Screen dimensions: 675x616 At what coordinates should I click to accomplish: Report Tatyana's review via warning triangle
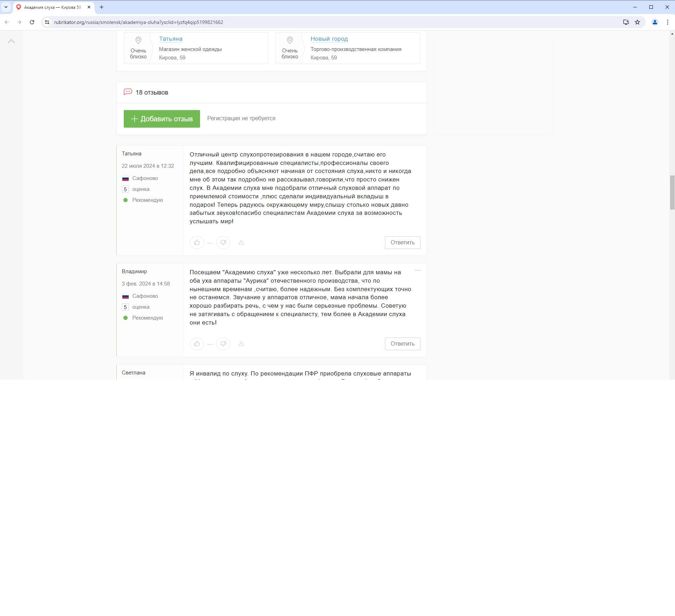[x=241, y=243]
